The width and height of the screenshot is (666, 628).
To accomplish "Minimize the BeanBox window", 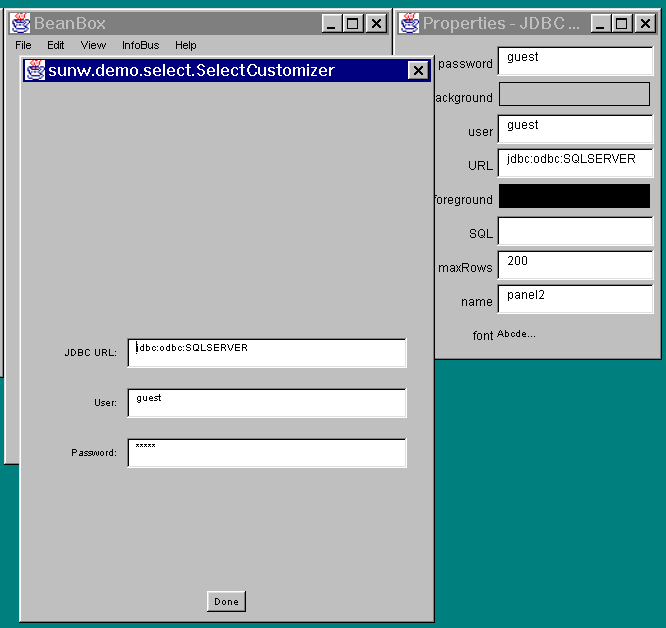I will tap(331, 23).
